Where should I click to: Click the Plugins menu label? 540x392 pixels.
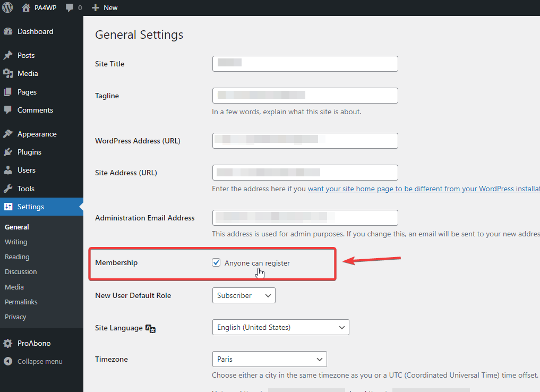point(29,152)
